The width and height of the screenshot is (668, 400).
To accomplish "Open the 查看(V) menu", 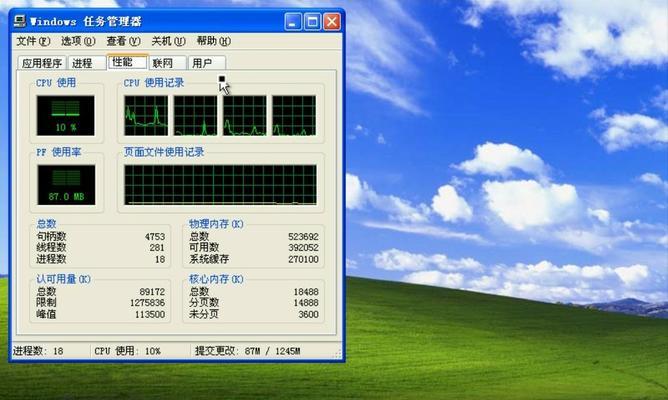I will click(x=123, y=41).
